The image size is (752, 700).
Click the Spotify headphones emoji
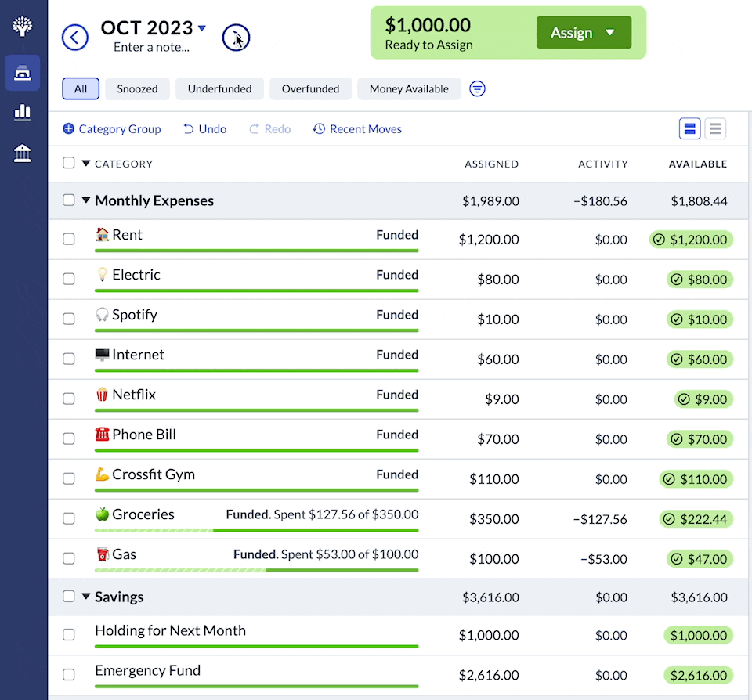(102, 315)
